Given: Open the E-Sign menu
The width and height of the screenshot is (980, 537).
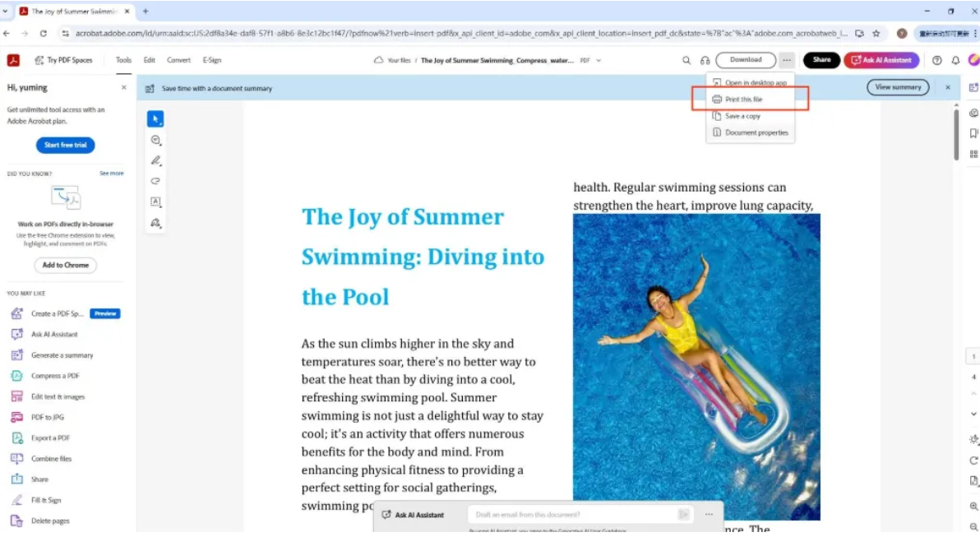Looking at the screenshot, I should click(x=212, y=60).
